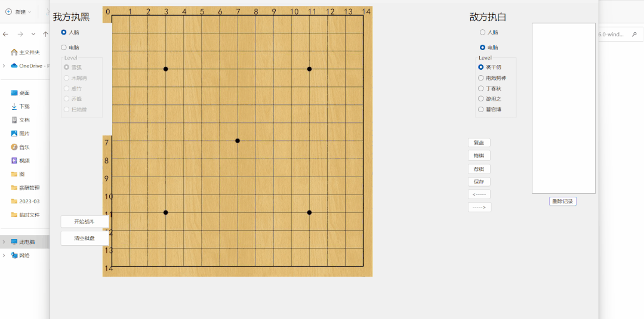The image size is (644, 319).
Task: Click the 清空棋盘 button
Action: (85, 238)
